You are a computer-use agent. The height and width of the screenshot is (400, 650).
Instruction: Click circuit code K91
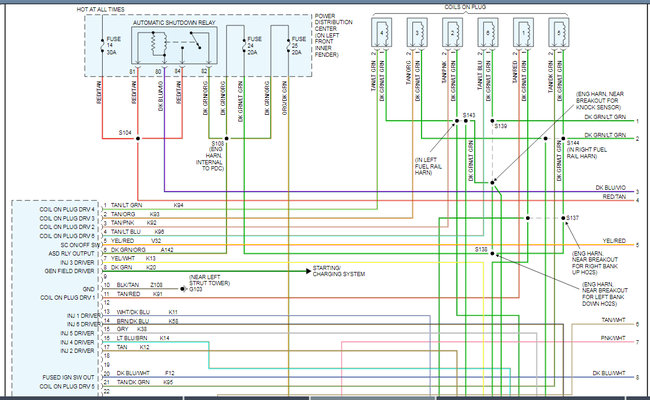coord(158,294)
